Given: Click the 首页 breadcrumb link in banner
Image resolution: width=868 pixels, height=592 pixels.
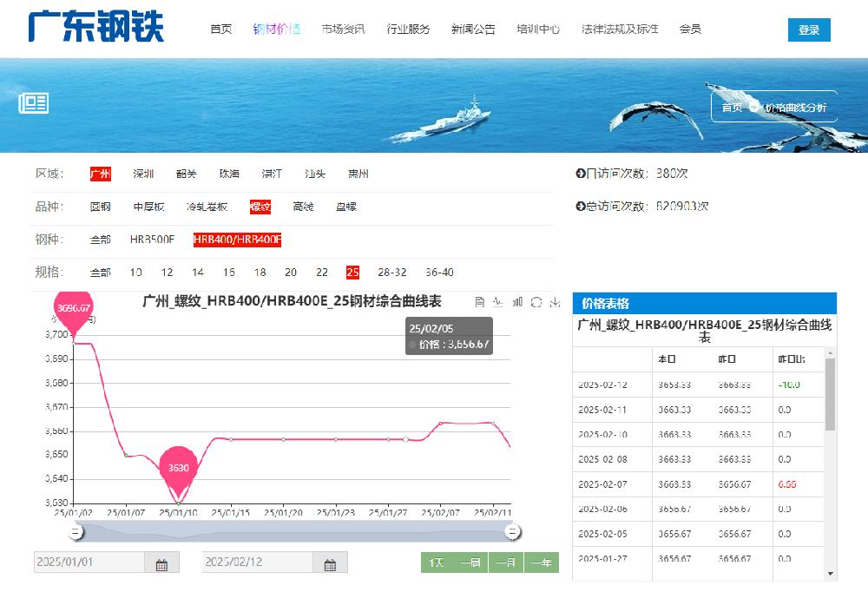Looking at the screenshot, I should coord(732,108).
